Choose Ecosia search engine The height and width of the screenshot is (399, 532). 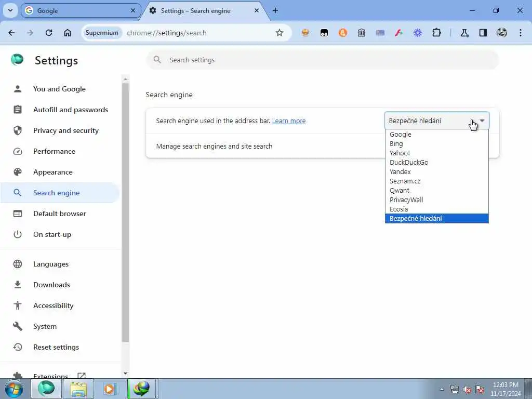[x=436, y=209]
